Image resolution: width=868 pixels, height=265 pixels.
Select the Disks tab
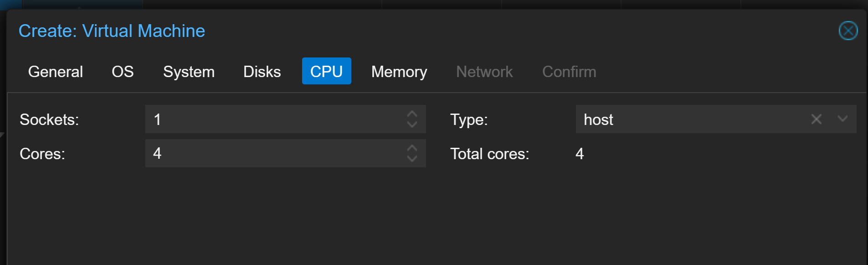point(262,72)
